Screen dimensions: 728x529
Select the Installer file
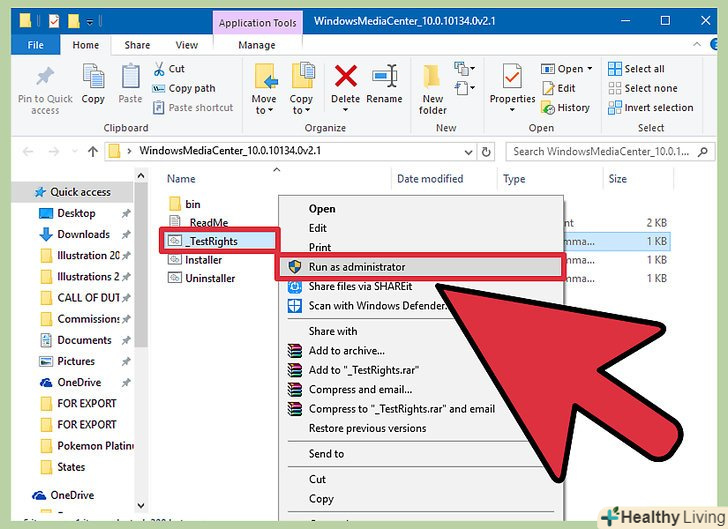click(x=195, y=260)
